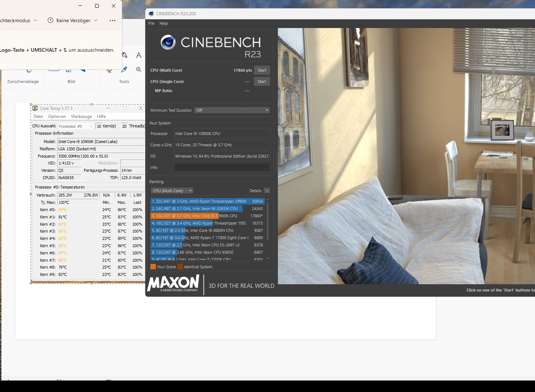The height and width of the screenshot is (392, 535).
Task: Open the Keine Verzögerung delay dropdown
Action: (x=73, y=20)
